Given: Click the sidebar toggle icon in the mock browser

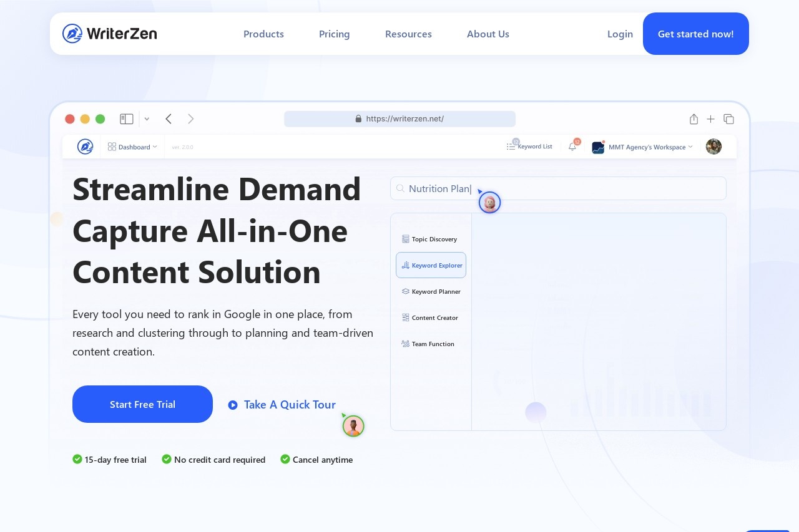Looking at the screenshot, I should point(127,118).
